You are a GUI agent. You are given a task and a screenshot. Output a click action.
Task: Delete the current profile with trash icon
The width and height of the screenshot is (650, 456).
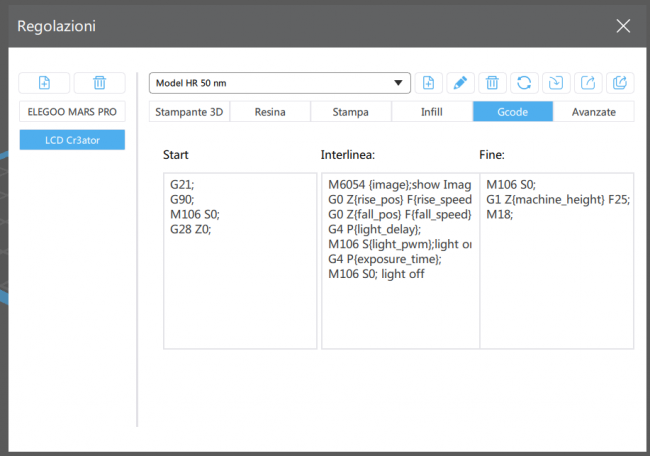(492, 83)
